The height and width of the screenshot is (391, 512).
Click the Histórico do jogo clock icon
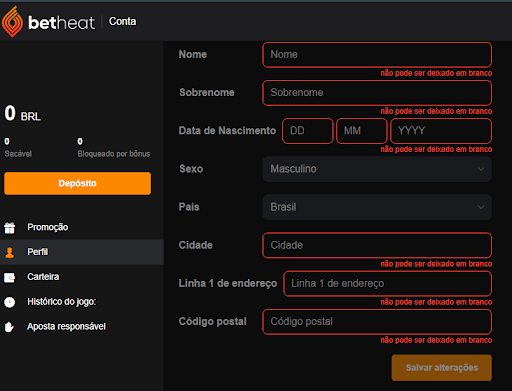[x=10, y=302]
